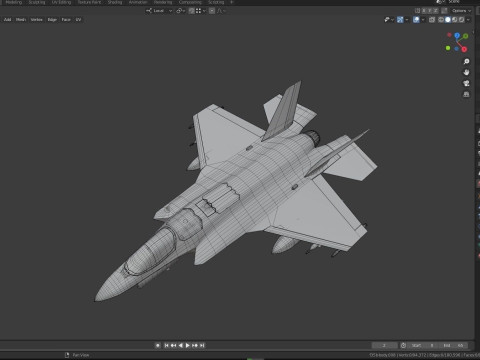Play the animation forward

pos(188,345)
